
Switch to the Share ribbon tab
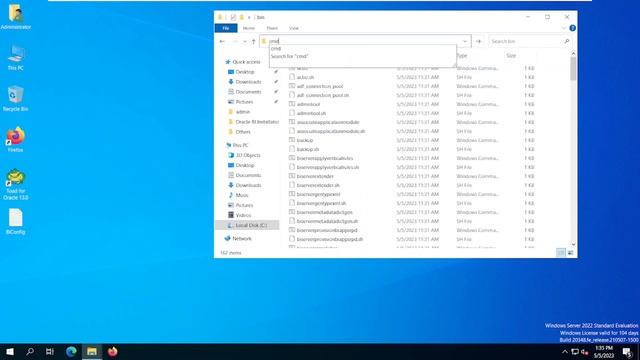[x=272, y=28]
